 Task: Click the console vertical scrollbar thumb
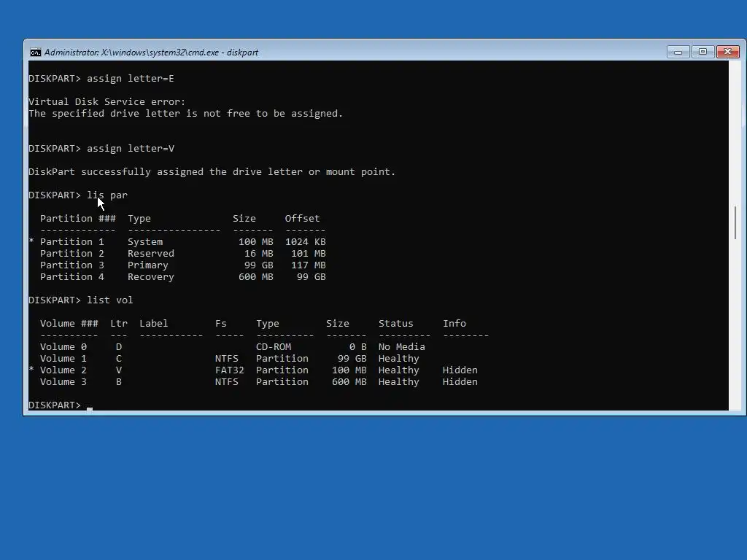click(x=735, y=222)
